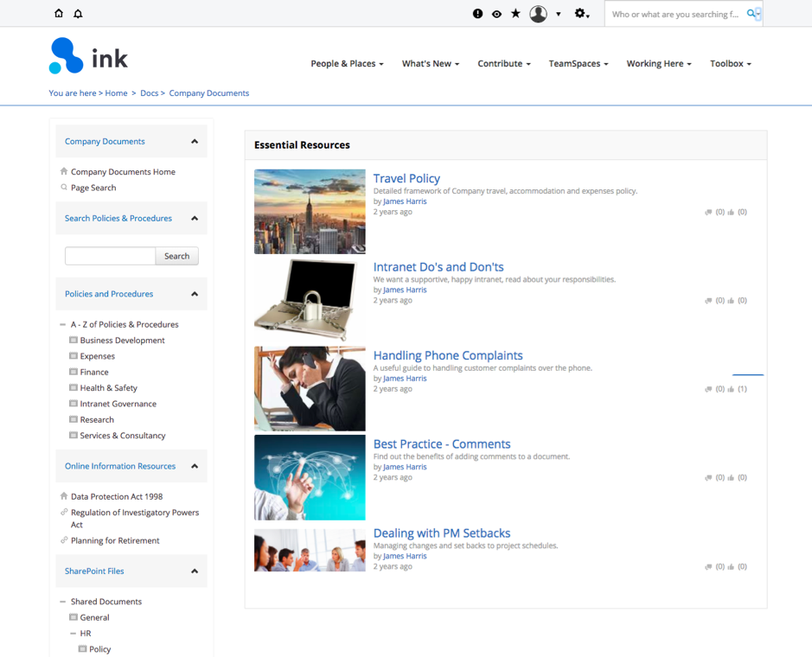Screen dimensions: 812x657
Task: Click the home icon in top bar
Action: pos(59,14)
